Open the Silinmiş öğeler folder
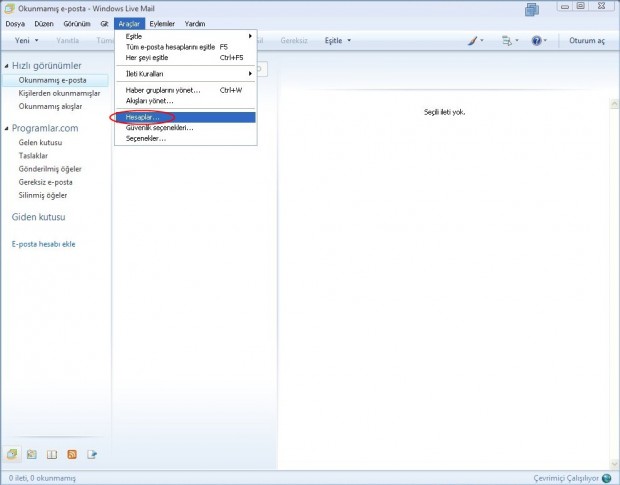The width and height of the screenshot is (620, 485). (43, 195)
